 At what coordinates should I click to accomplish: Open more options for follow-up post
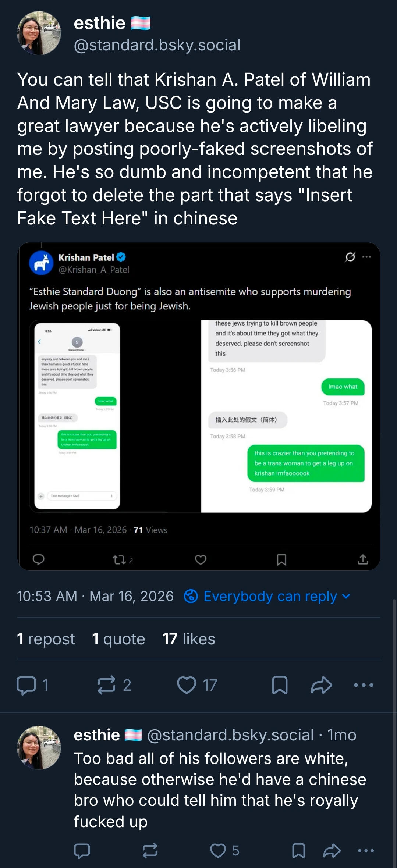click(366, 851)
